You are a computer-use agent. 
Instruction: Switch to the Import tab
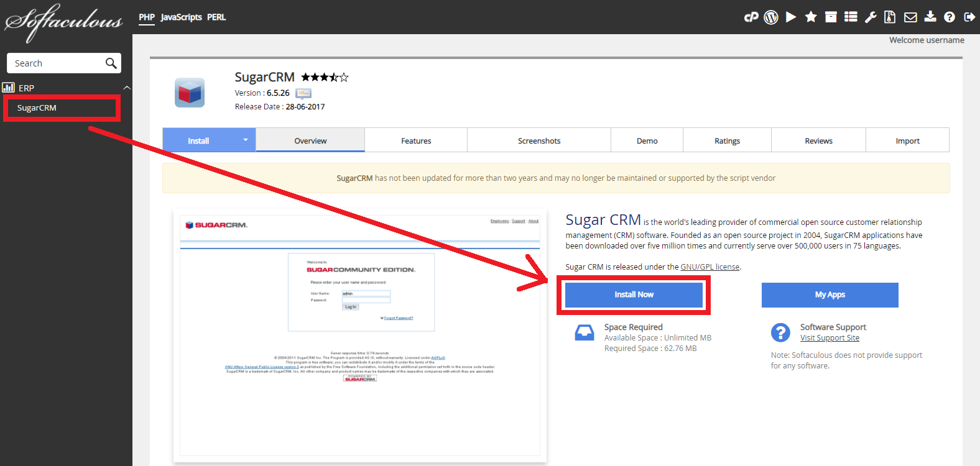click(x=907, y=140)
